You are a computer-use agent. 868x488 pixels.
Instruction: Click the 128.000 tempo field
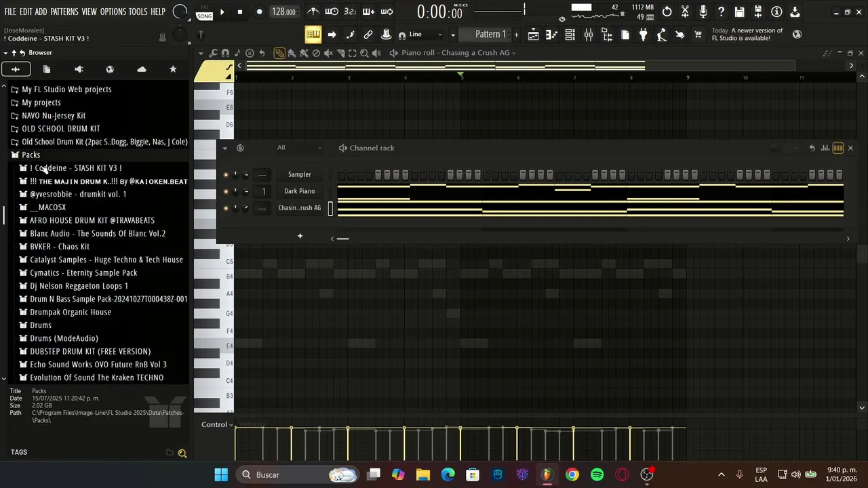pyautogui.click(x=283, y=12)
